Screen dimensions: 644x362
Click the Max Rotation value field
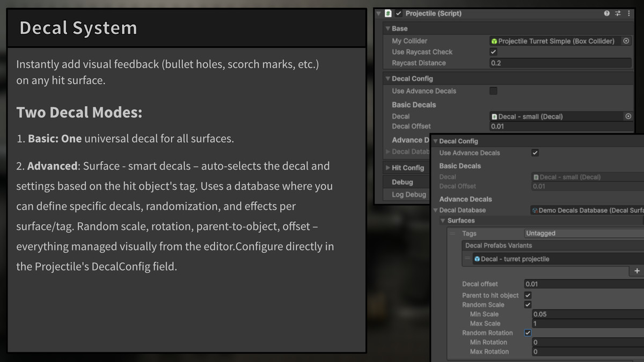click(x=588, y=352)
